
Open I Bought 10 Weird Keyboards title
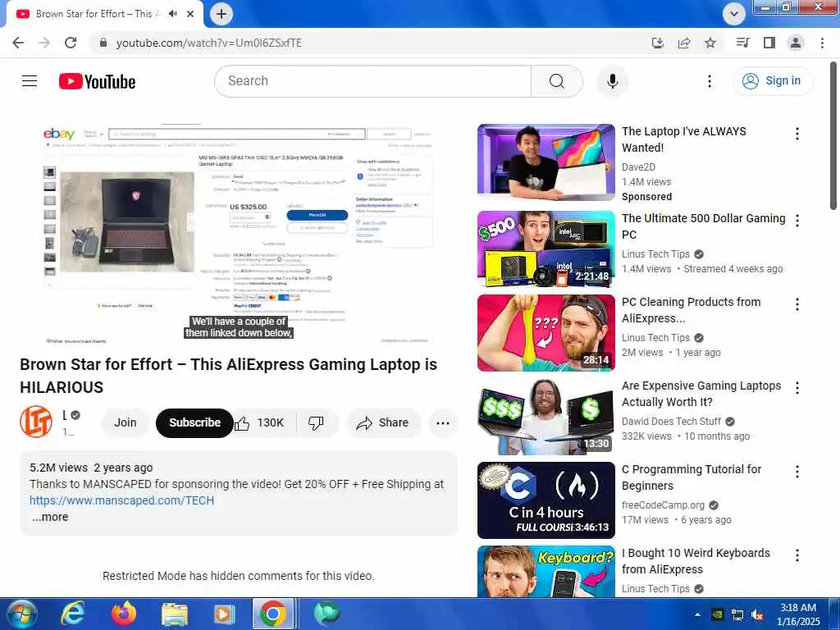(x=696, y=561)
